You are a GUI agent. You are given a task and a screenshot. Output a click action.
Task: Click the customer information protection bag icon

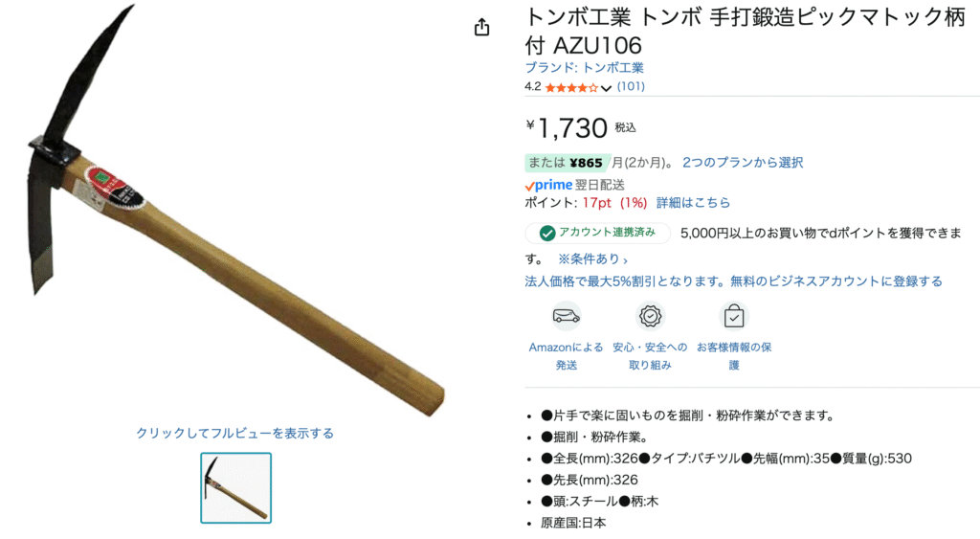tap(734, 316)
